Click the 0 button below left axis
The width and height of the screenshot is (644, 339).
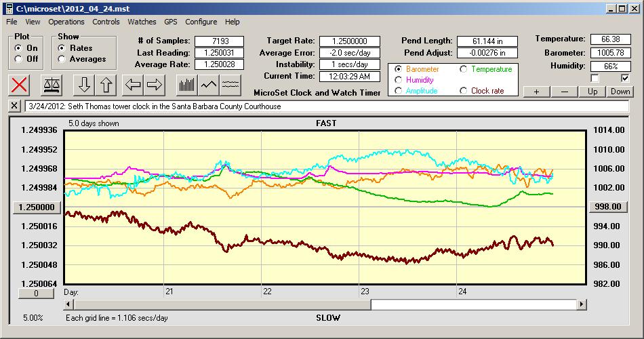(x=36, y=294)
